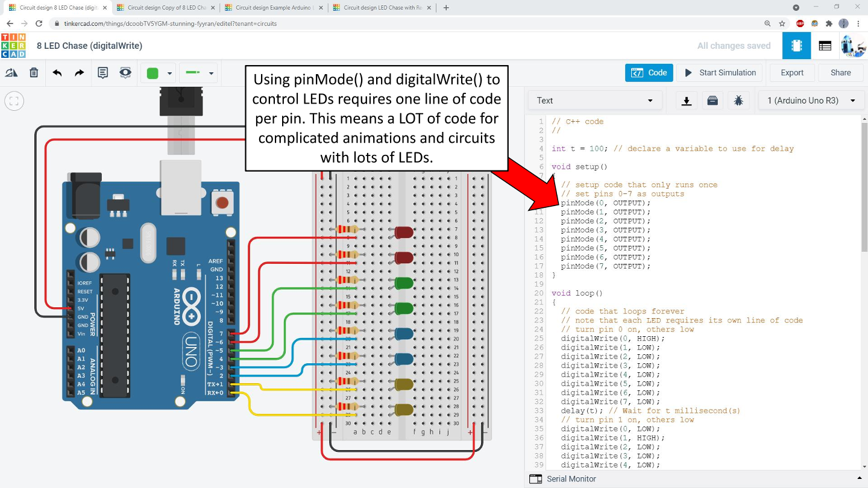The height and width of the screenshot is (488, 868).
Task: Download code using the download icon
Action: coord(686,101)
